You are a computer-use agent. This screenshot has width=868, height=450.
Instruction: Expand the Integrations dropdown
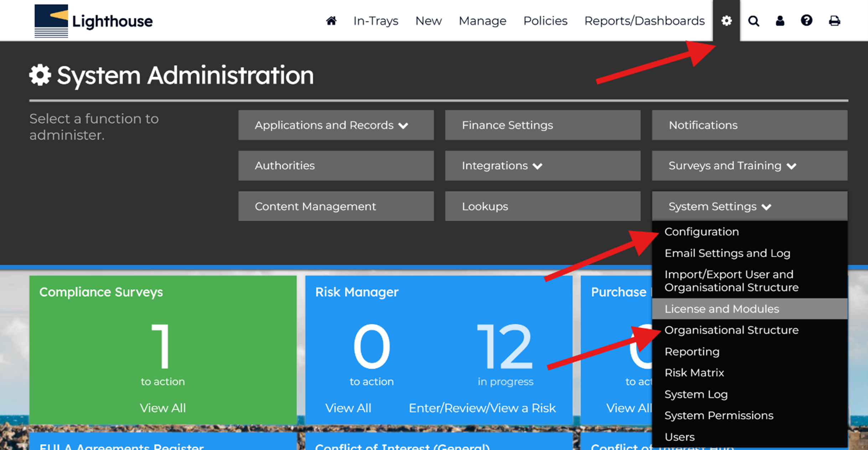[542, 166]
